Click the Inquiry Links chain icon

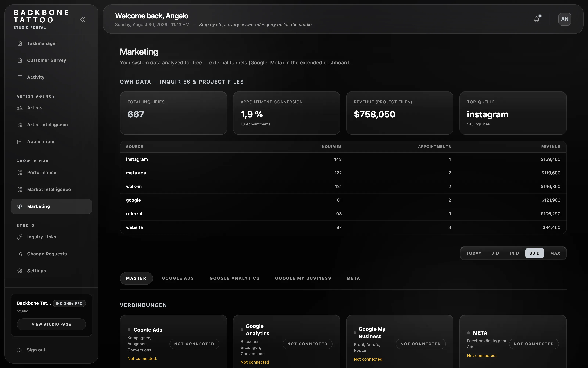point(20,237)
